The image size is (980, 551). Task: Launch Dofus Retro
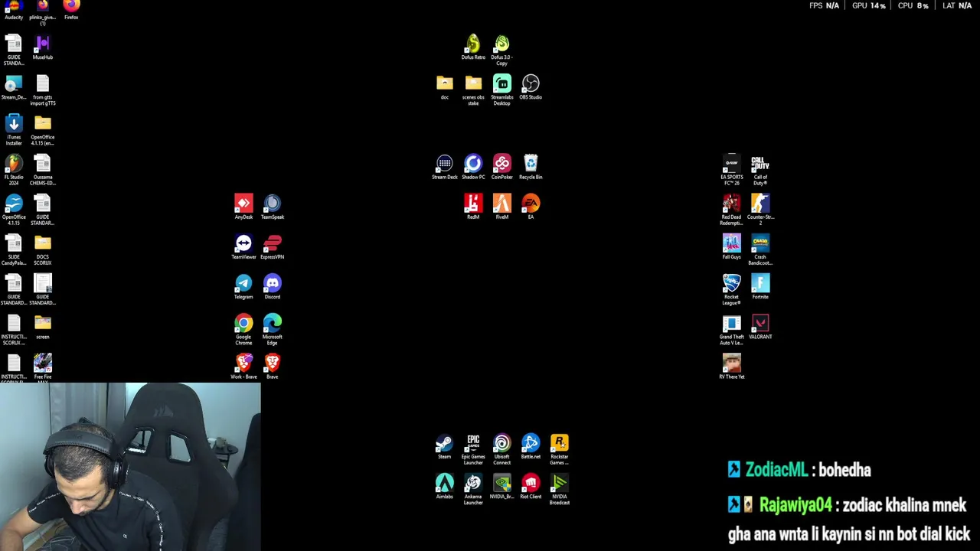point(473,47)
